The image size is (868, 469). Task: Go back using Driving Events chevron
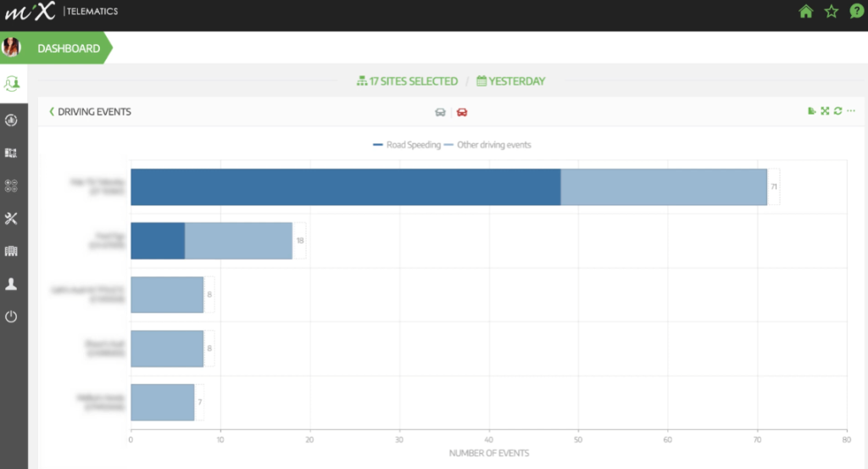pos(52,111)
